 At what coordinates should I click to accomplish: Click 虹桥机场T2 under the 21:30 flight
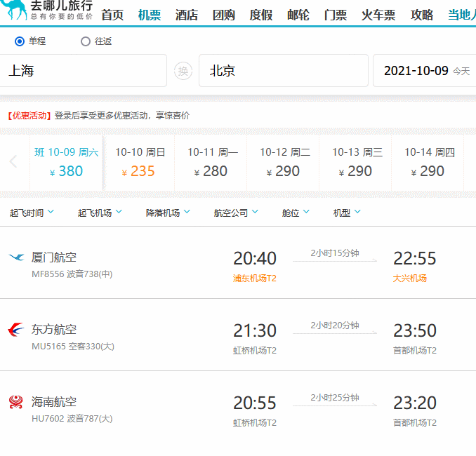coord(255,351)
